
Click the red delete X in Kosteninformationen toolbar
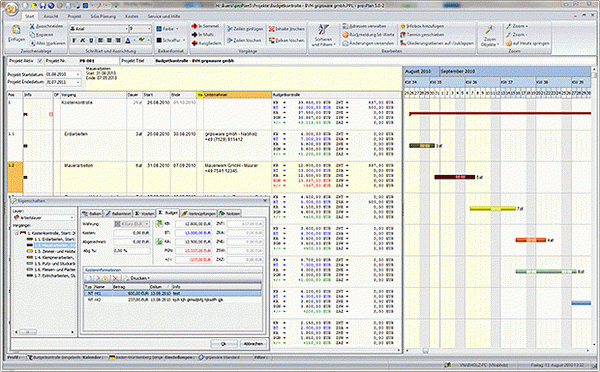pyautogui.click(x=115, y=278)
